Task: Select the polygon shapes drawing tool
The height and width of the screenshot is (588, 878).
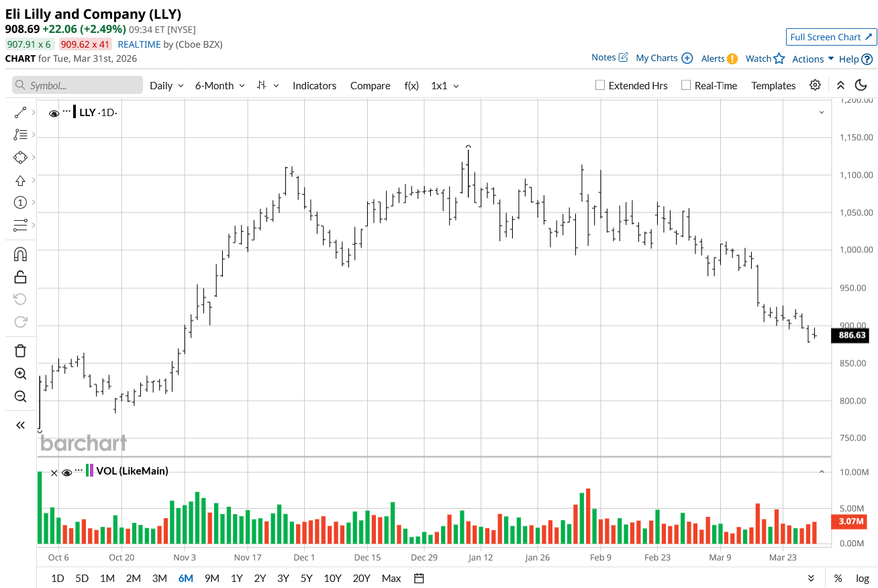Action: [x=20, y=157]
